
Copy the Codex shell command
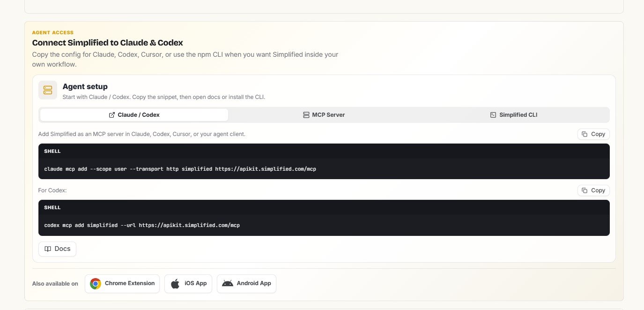tap(593, 190)
